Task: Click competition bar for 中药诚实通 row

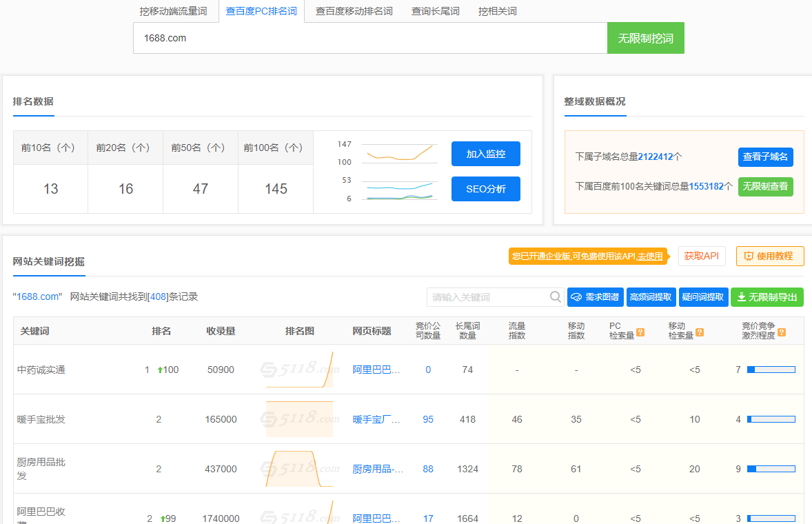Action: (771, 370)
